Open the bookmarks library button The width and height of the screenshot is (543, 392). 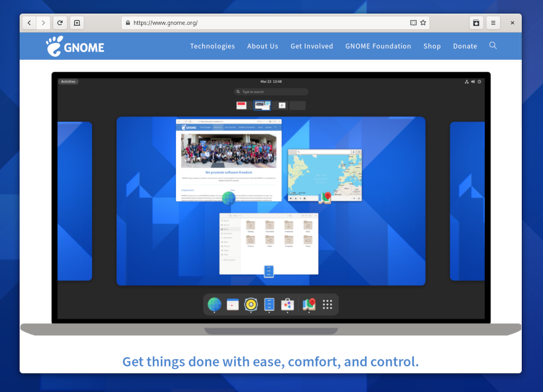[x=476, y=23]
